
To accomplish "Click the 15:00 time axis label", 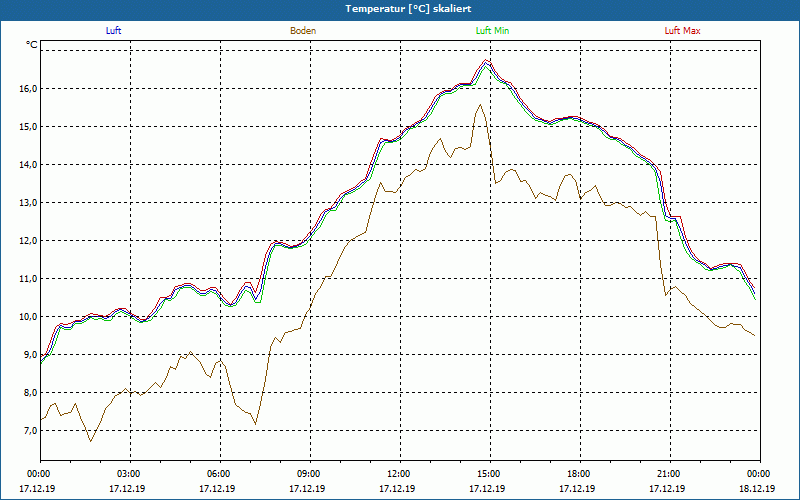I will [x=488, y=474].
